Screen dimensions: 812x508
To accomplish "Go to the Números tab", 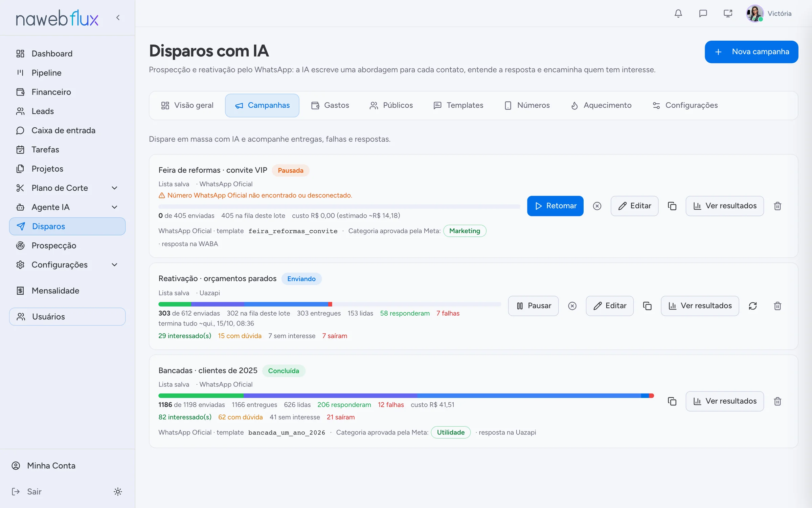I will click(x=527, y=105).
